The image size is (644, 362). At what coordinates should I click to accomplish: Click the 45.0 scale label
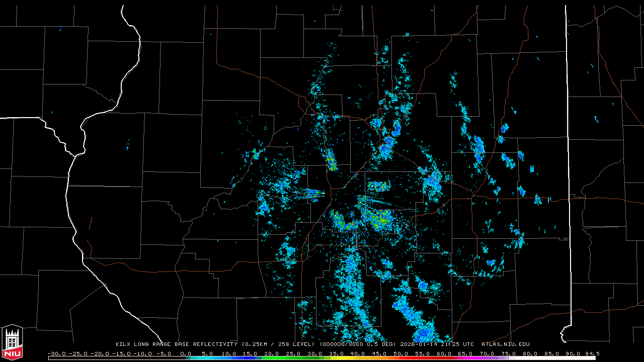pyautogui.click(x=380, y=353)
